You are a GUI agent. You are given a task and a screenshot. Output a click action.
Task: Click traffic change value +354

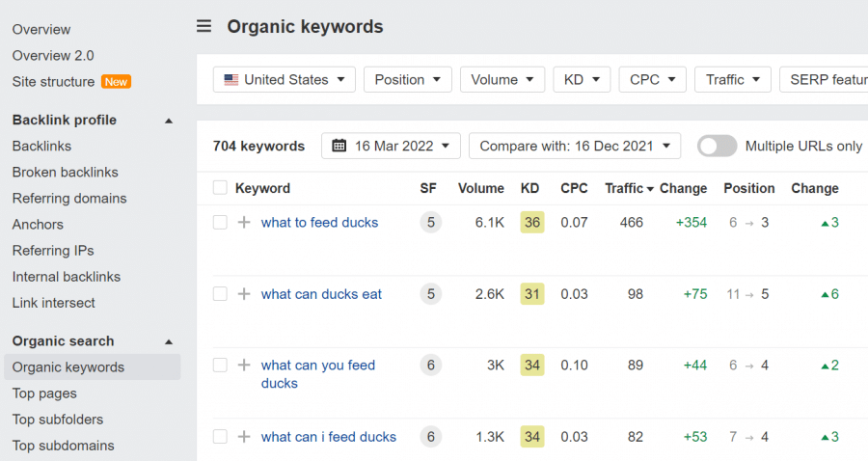point(692,223)
